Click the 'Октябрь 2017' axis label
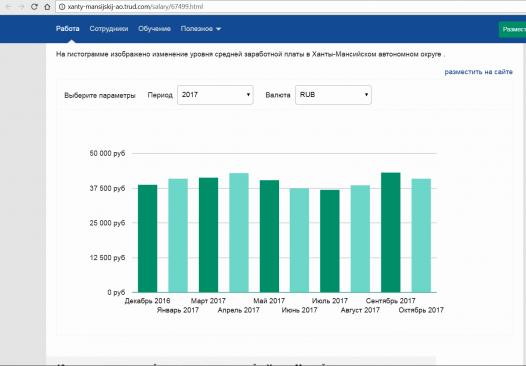The height and width of the screenshot is (366, 526). tap(421, 310)
